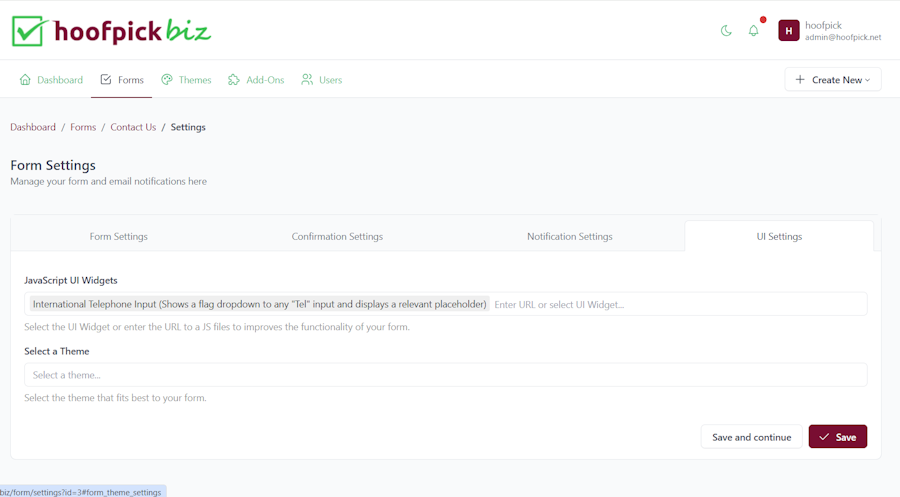
Task: Select the UI Settings tab
Action: [x=779, y=236]
